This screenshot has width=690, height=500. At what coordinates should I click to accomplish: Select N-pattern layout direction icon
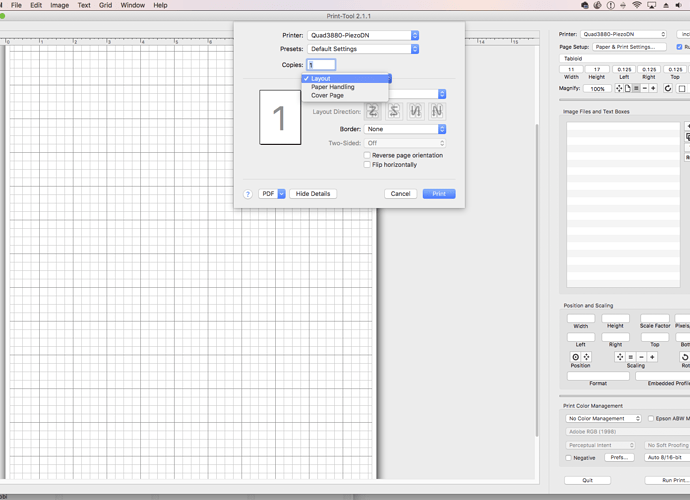437,111
